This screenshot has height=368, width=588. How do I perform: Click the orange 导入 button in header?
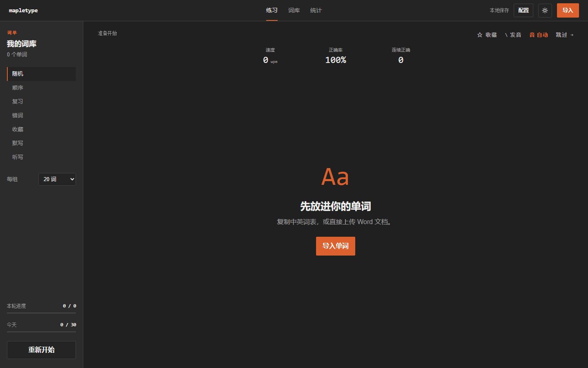[568, 11]
